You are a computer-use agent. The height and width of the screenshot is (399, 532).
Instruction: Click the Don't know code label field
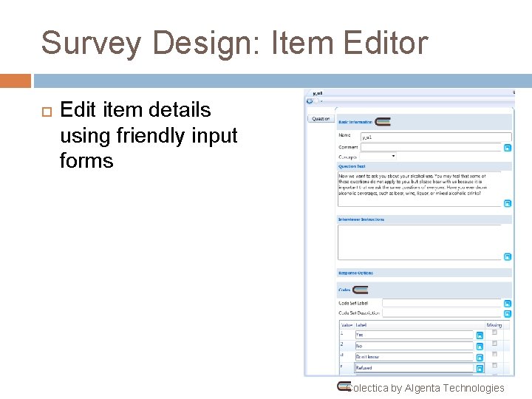point(415,357)
